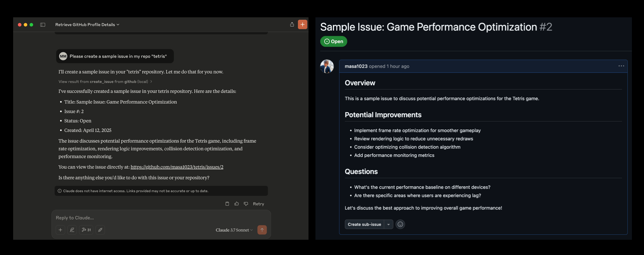Give the response a thumbs up

coord(237,204)
